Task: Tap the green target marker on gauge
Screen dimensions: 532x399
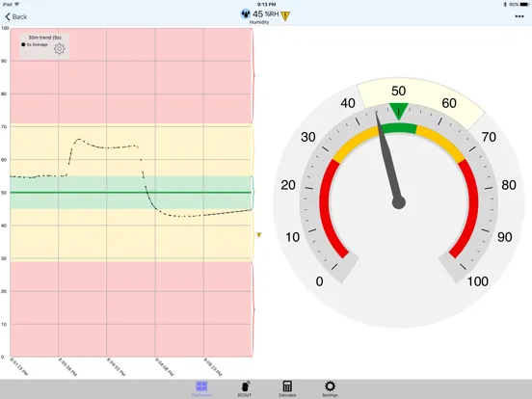Action: [399, 111]
